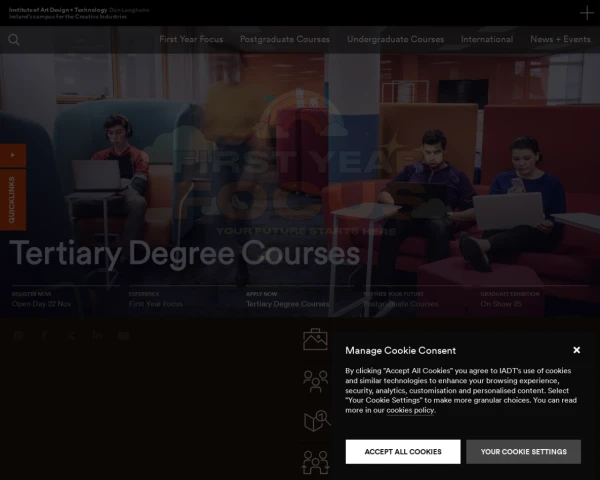
Task: Open the Instagram social icon
Action: [x=18, y=336]
